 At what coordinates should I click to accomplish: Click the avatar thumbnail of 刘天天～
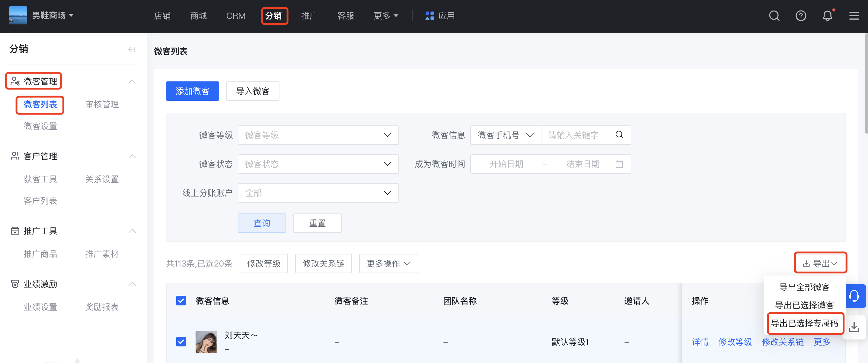(x=206, y=342)
